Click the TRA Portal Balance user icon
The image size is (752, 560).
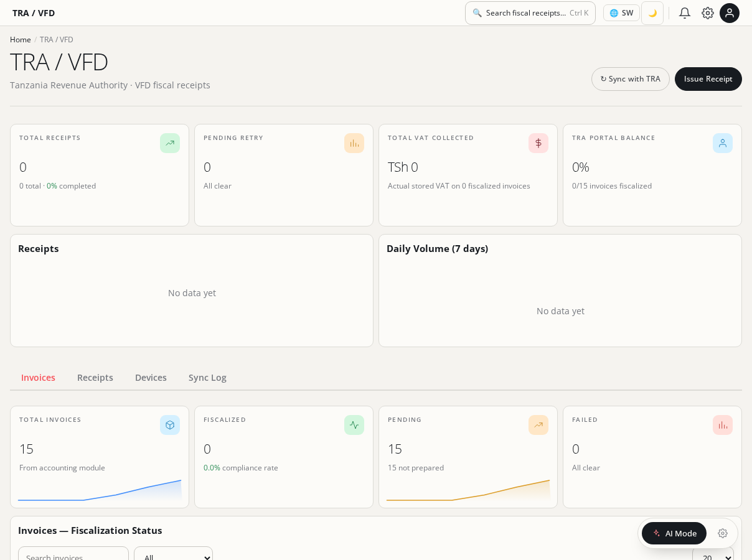(x=723, y=143)
